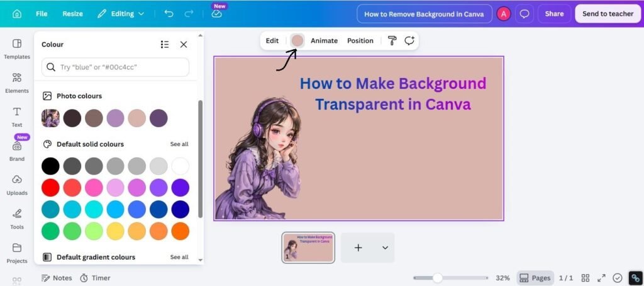Choose the dark orange solid colour
The height and width of the screenshot is (286, 644).
point(180,231)
